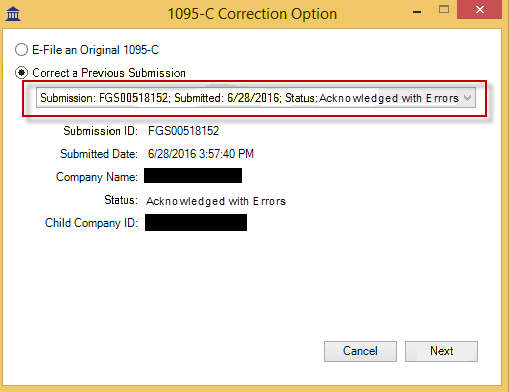Cancel the correction dialog

[x=360, y=351]
